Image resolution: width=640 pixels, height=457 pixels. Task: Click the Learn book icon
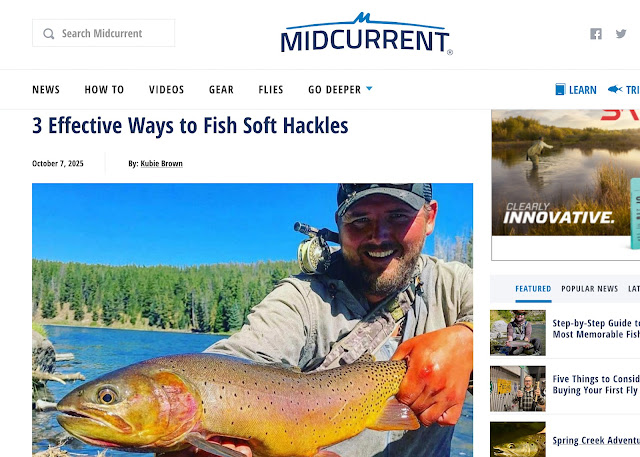(560, 89)
